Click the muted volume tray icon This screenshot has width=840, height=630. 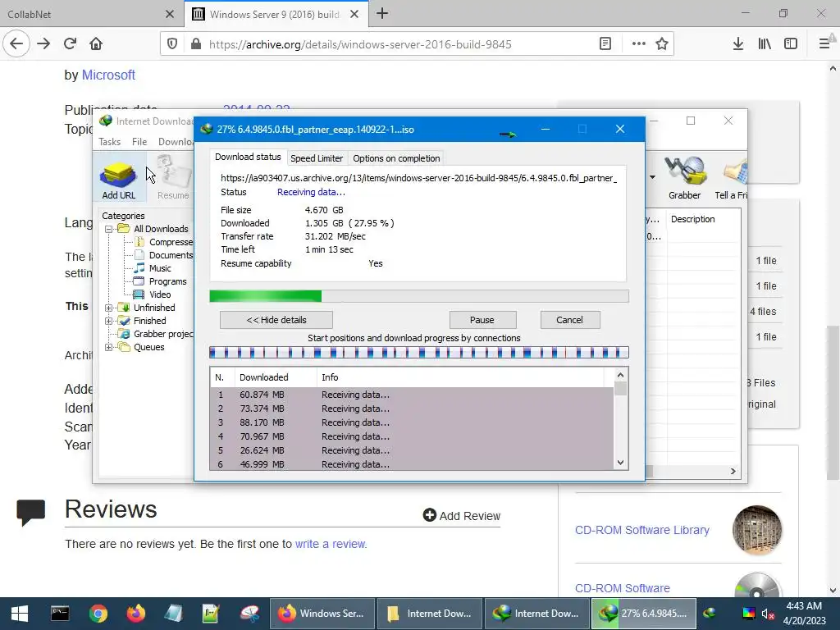[768, 614]
